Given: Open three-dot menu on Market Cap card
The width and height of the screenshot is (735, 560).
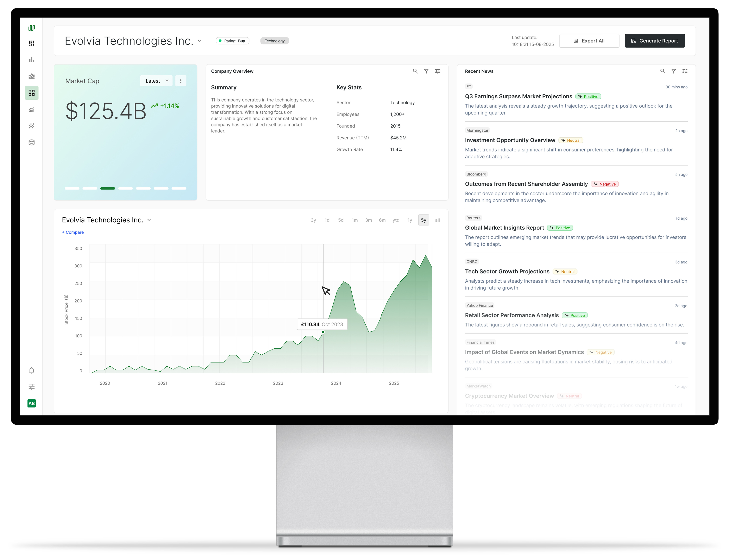Looking at the screenshot, I should [181, 81].
